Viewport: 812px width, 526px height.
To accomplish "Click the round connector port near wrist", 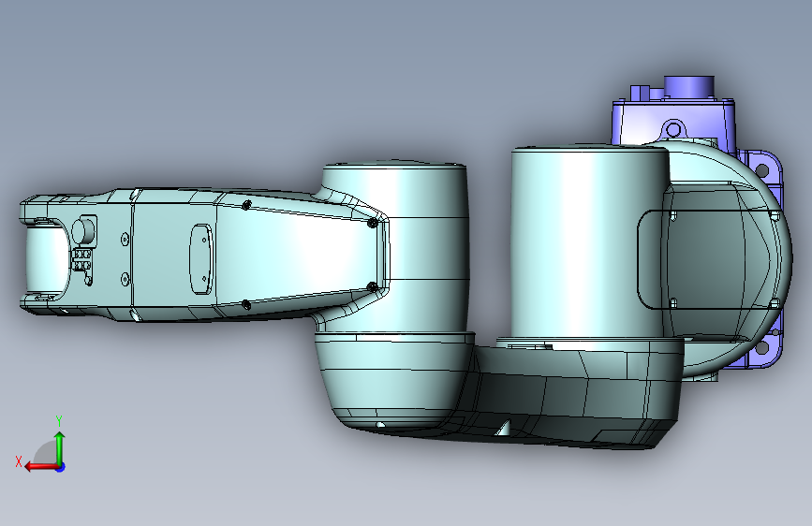I will tap(84, 231).
